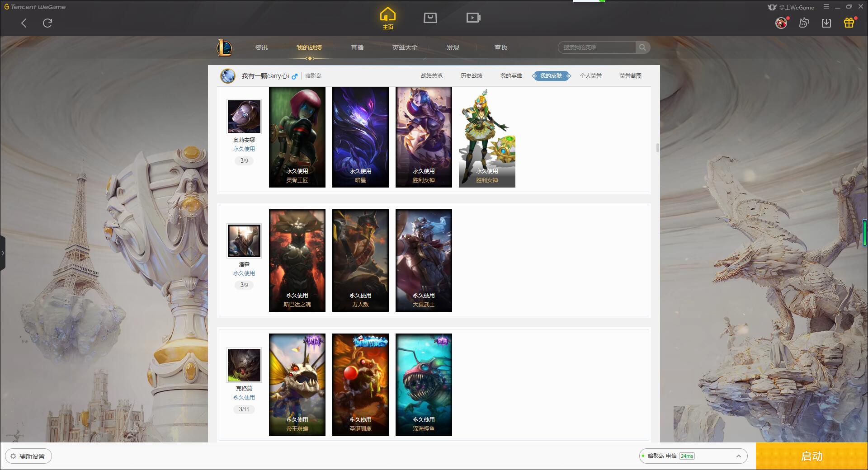Open the 直播 tab

[357, 47]
